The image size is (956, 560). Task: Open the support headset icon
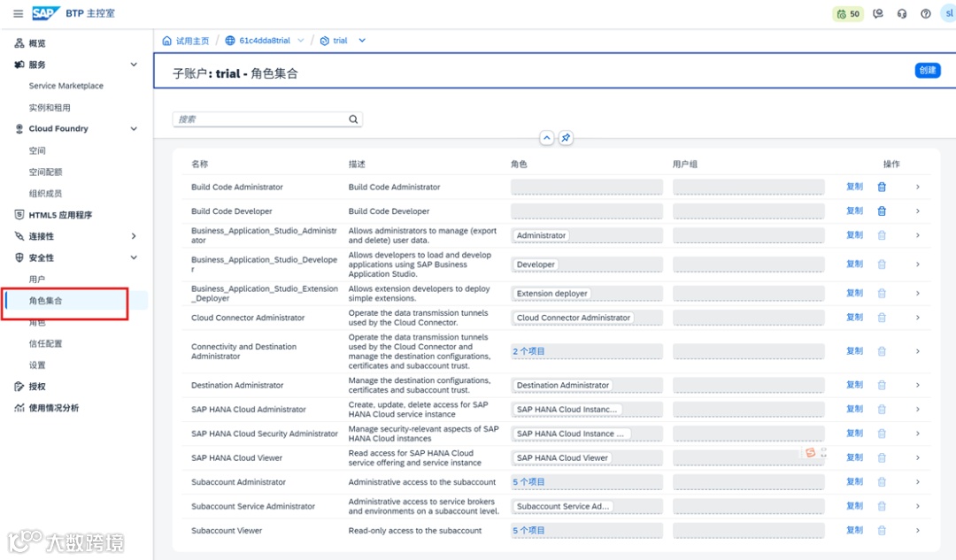click(x=902, y=13)
